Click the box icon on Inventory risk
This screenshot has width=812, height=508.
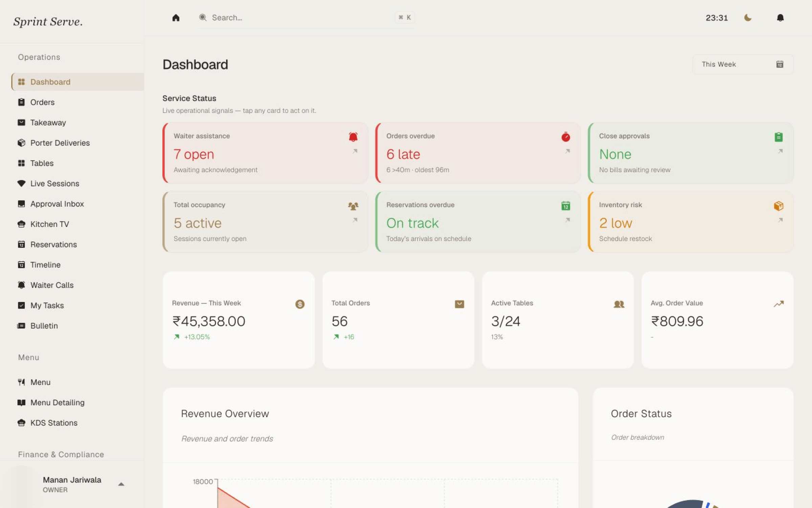point(779,206)
